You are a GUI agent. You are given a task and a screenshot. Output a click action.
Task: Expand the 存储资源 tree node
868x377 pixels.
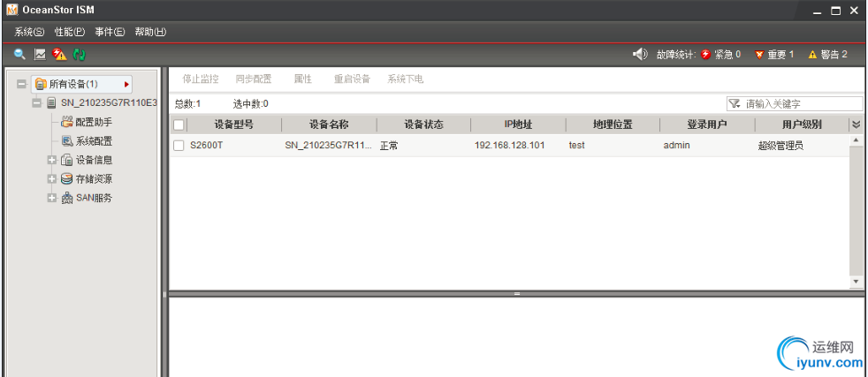(52, 179)
